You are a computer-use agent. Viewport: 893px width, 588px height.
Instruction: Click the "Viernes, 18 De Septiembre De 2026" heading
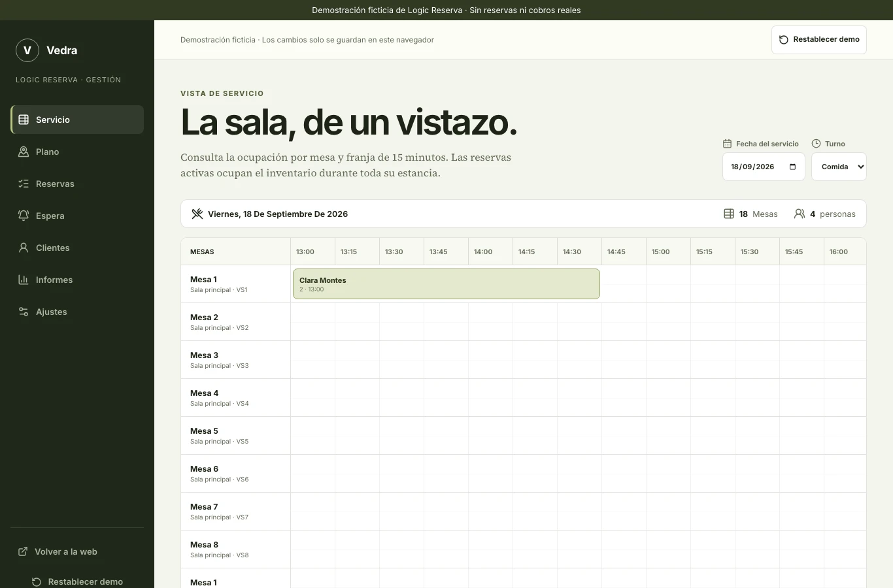click(278, 214)
